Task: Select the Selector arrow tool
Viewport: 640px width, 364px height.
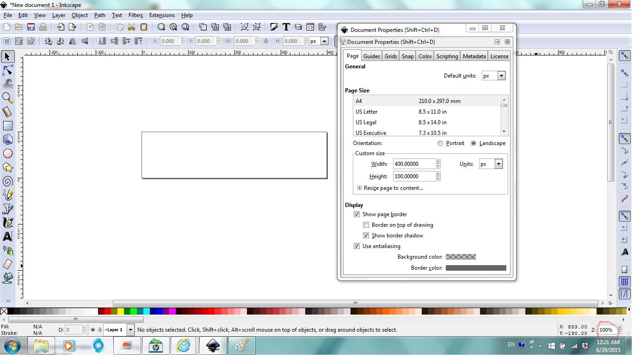Action: click(x=8, y=56)
